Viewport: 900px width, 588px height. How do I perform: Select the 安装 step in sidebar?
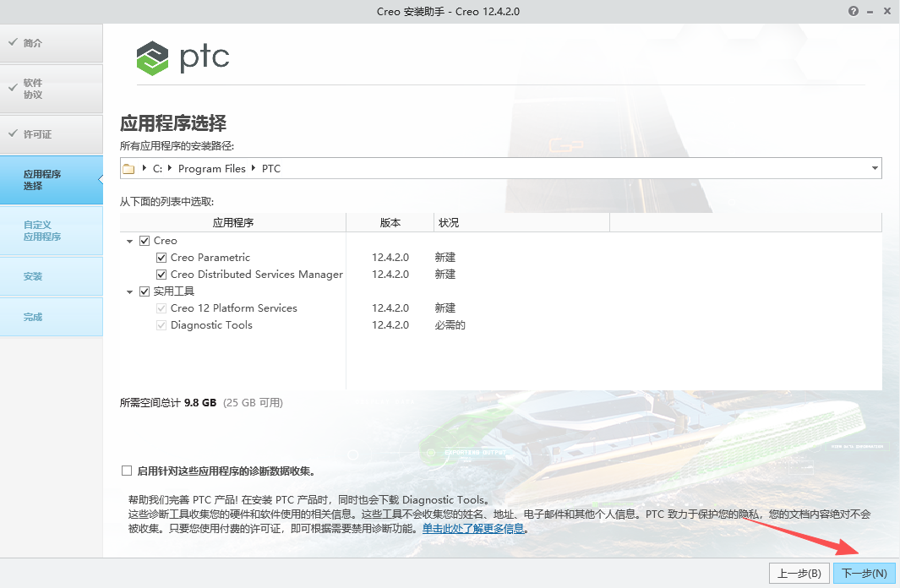pos(32,276)
